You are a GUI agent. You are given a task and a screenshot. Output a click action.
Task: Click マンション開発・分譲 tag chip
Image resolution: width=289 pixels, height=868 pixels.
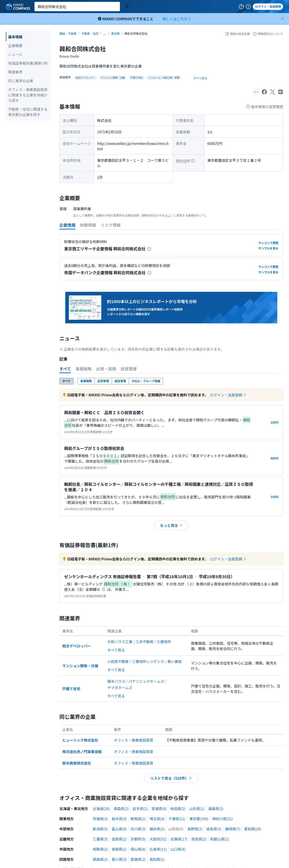113,78
